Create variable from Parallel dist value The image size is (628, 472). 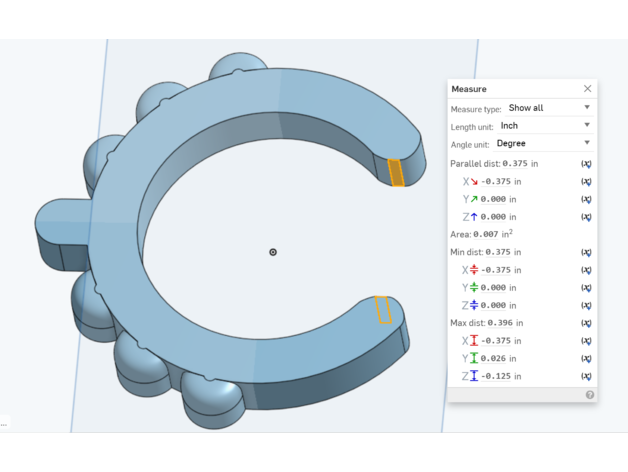click(x=586, y=163)
